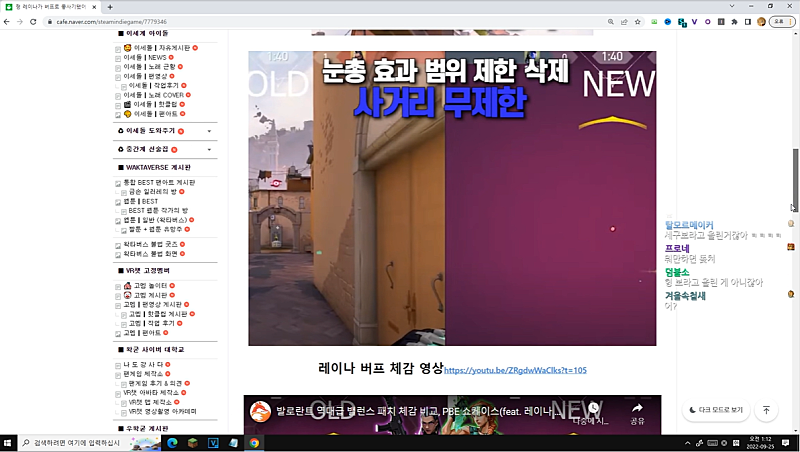Reload the current Naver cafe page
Image resolution: width=800 pixels, height=452 pixels.
click(33, 22)
